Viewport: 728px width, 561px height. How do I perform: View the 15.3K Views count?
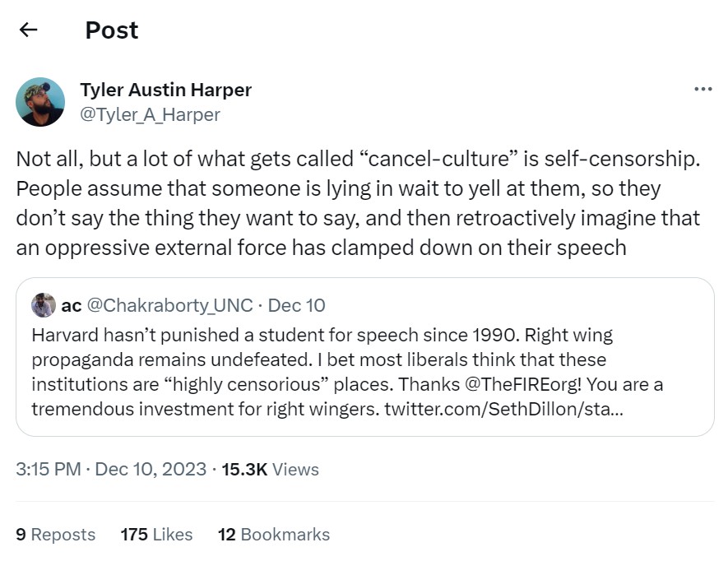271,469
